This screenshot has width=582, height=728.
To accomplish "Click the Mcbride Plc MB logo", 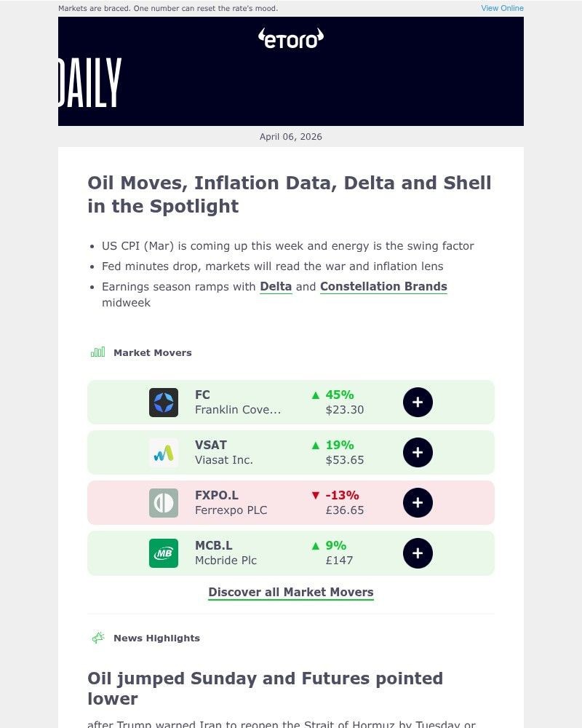I will point(163,553).
